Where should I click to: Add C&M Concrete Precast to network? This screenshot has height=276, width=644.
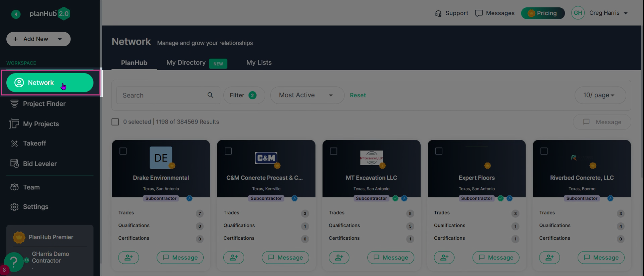(x=234, y=258)
